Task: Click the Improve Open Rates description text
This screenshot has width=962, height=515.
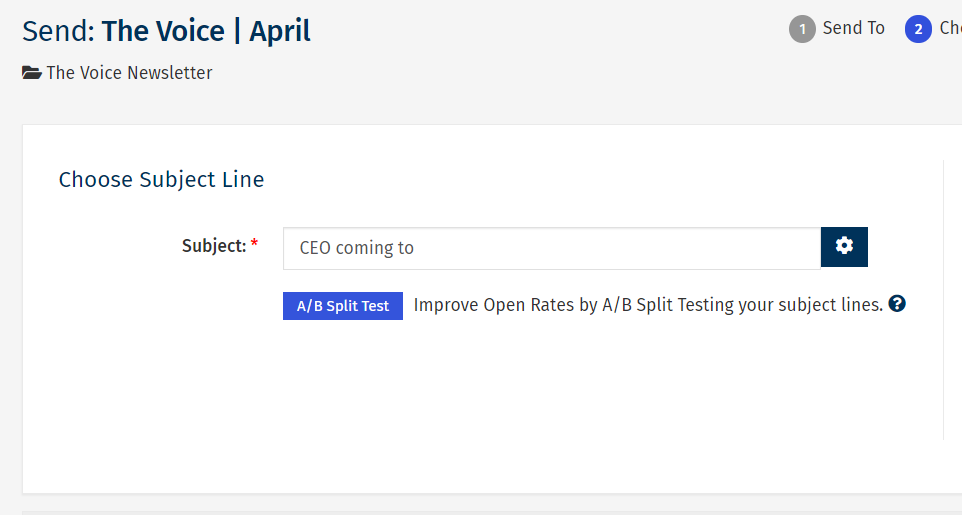Action: 648,305
